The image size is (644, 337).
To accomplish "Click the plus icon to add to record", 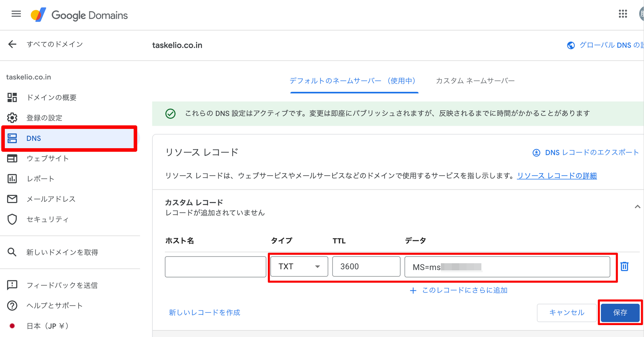I will [x=413, y=291].
